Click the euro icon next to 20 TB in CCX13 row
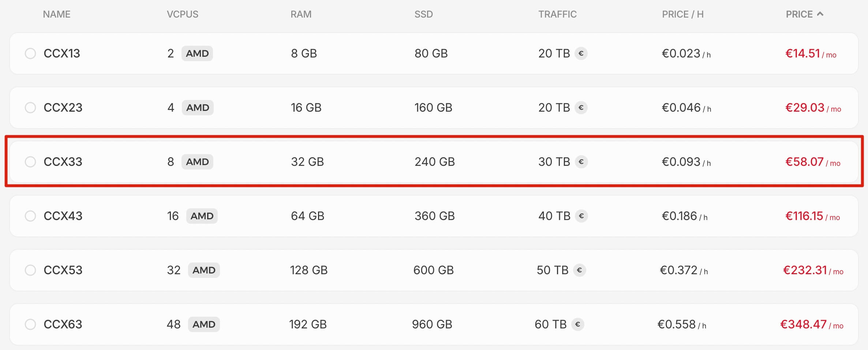The height and width of the screenshot is (350, 868). (581, 53)
